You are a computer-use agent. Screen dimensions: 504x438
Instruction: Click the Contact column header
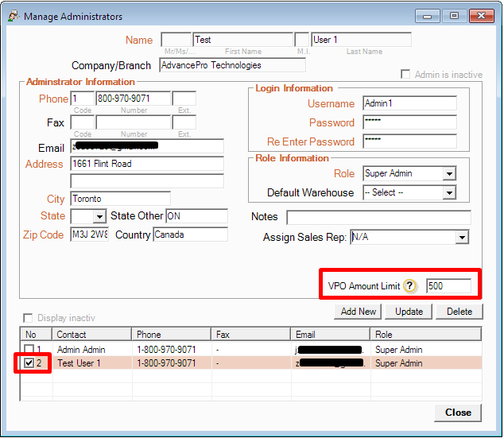tap(91, 335)
